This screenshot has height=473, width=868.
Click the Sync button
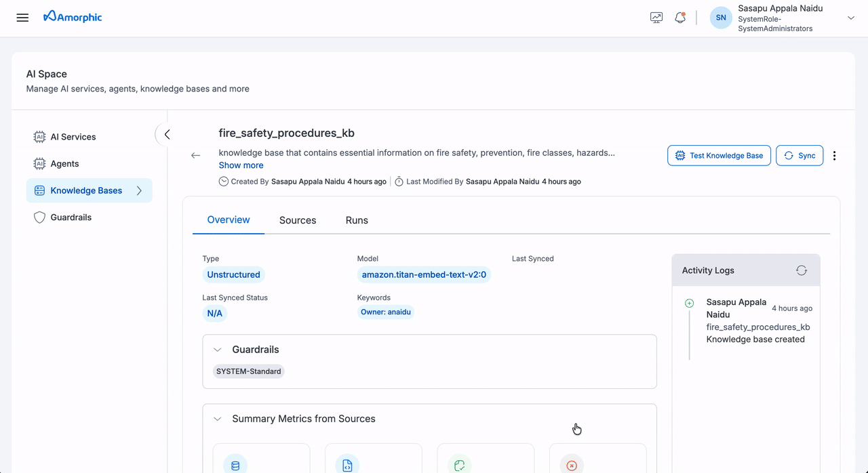[x=800, y=155]
